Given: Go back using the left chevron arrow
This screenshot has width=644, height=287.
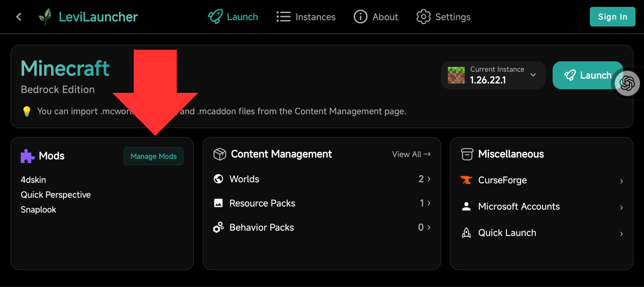Looking at the screenshot, I should click(19, 17).
